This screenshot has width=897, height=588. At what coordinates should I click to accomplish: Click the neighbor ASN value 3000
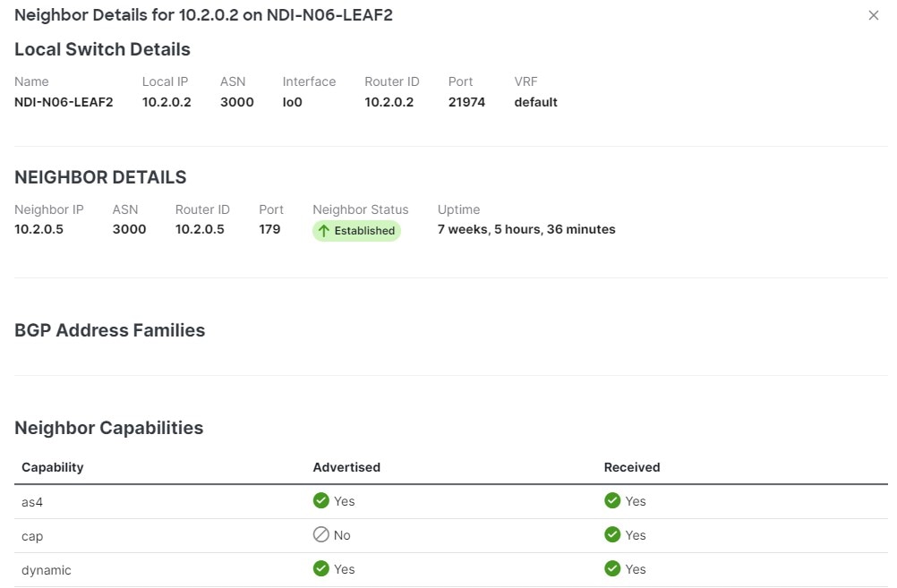(129, 229)
